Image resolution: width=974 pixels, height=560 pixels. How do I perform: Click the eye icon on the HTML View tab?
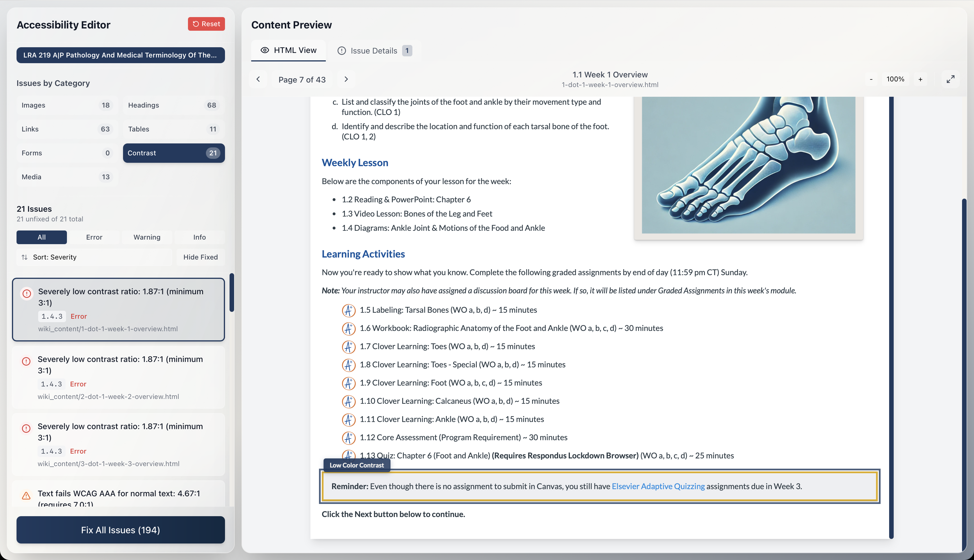point(265,50)
